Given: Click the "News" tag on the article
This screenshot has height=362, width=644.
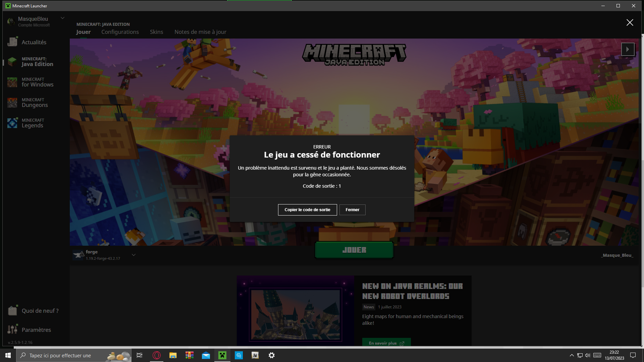Looking at the screenshot, I should [369, 307].
